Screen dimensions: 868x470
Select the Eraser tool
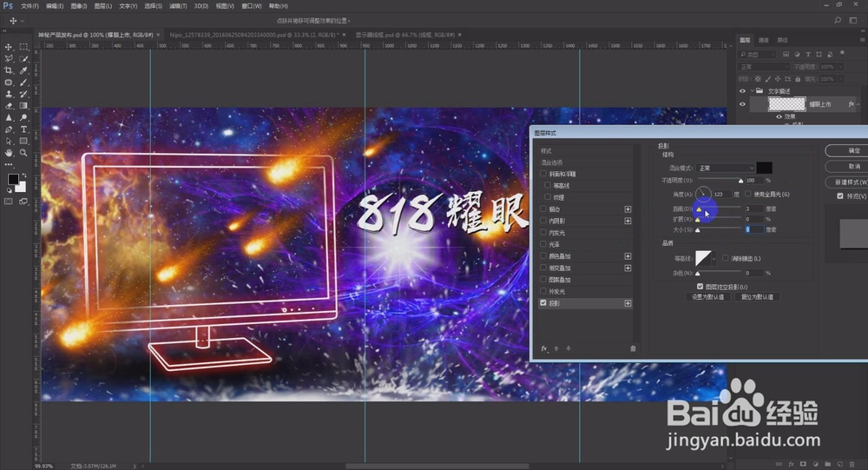point(9,106)
